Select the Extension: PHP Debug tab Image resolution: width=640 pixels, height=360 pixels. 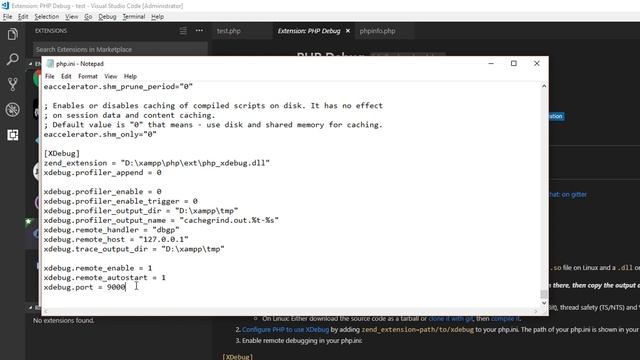click(309, 31)
